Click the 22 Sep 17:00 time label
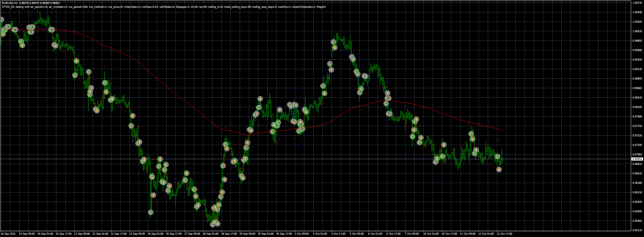This screenshot has width=644, height=237. click(x=119, y=234)
